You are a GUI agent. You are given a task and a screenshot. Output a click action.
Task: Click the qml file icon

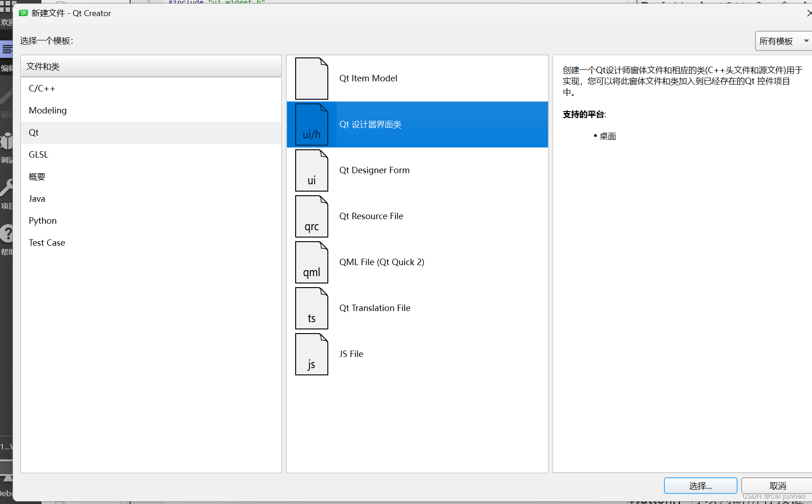point(312,262)
